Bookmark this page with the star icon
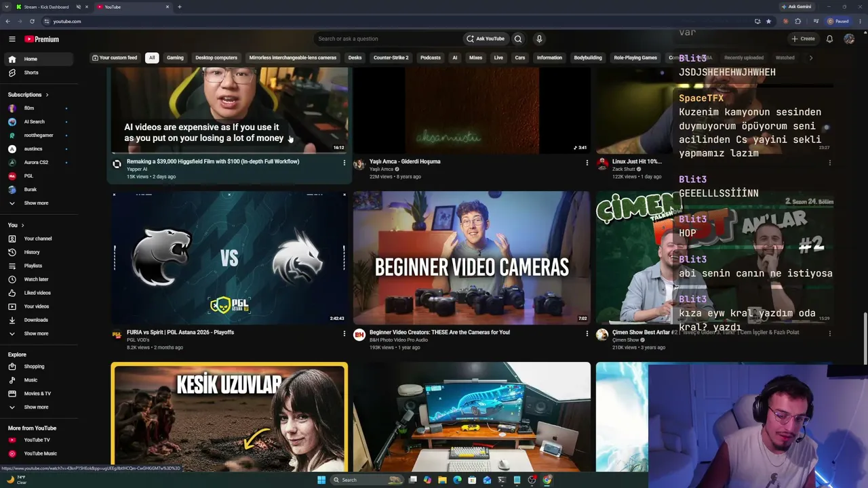Screen dimensions: 868x488 pos(768,21)
